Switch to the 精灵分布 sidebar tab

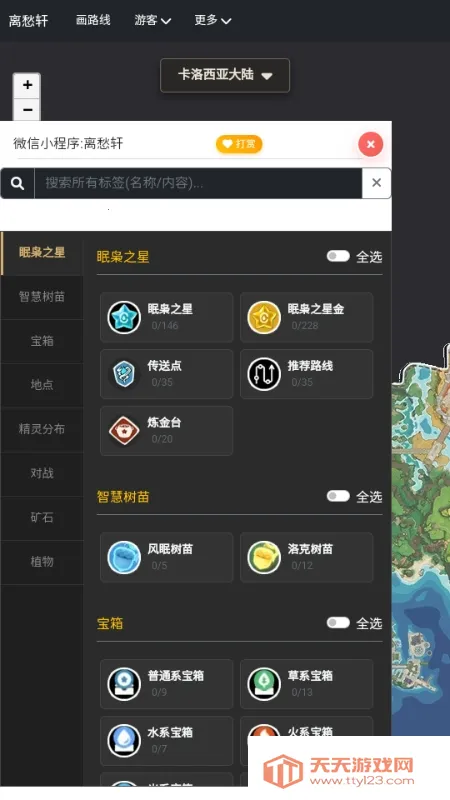click(x=42, y=429)
